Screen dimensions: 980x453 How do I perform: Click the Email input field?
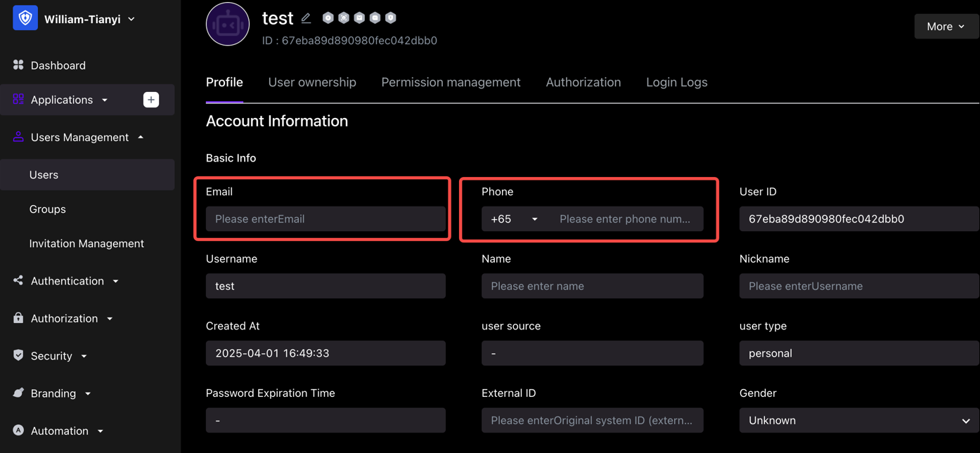coord(325,219)
